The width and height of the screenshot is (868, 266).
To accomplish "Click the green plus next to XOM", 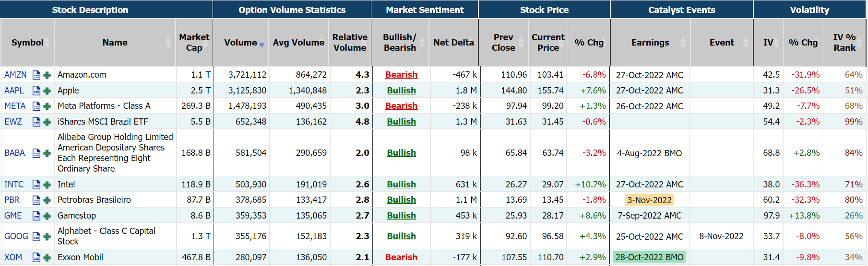I will pyautogui.click(x=47, y=257).
